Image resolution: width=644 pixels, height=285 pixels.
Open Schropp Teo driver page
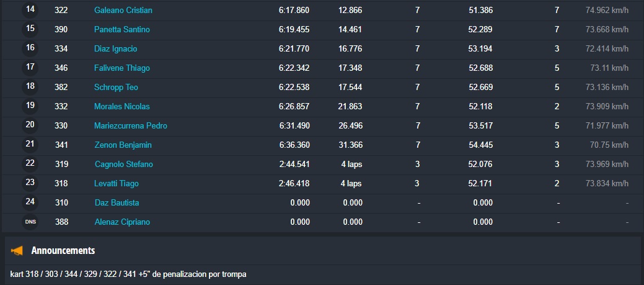coord(116,88)
